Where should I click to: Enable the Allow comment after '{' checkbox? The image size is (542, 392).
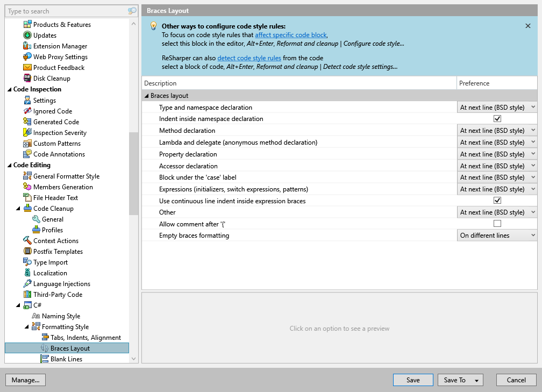pos(497,223)
